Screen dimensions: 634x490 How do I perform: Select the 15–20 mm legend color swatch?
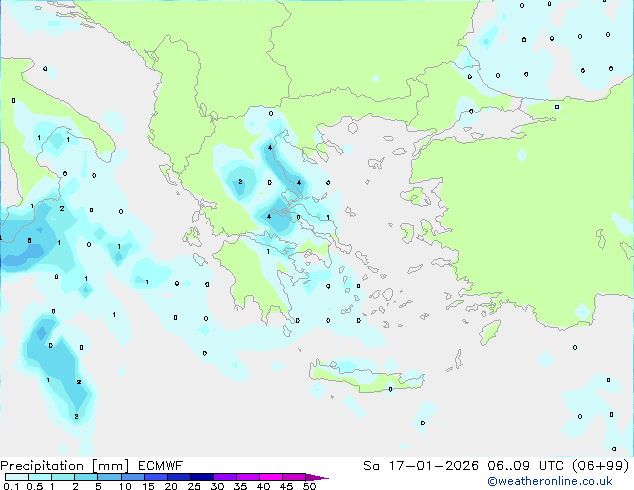click(156, 477)
